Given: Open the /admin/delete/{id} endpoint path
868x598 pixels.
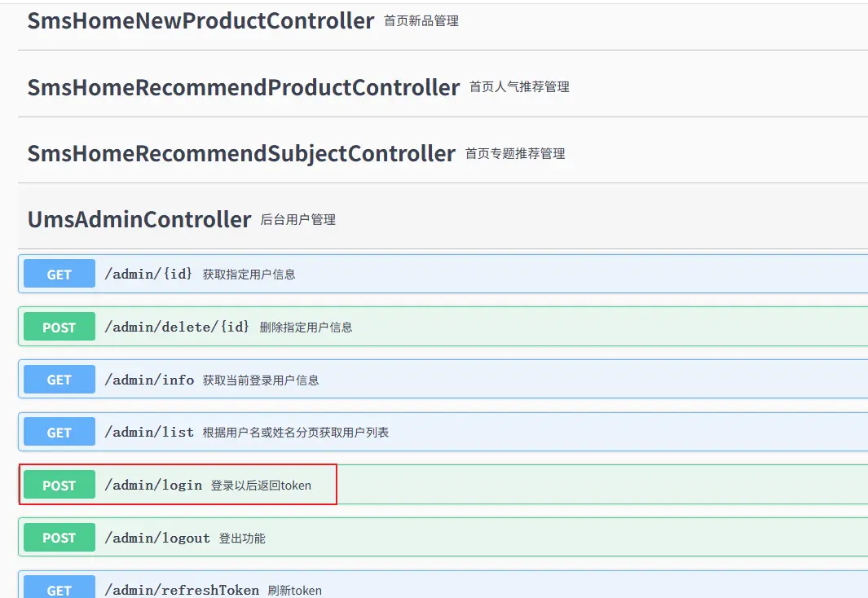Looking at the screenshot, I should [x=177, y=328].
